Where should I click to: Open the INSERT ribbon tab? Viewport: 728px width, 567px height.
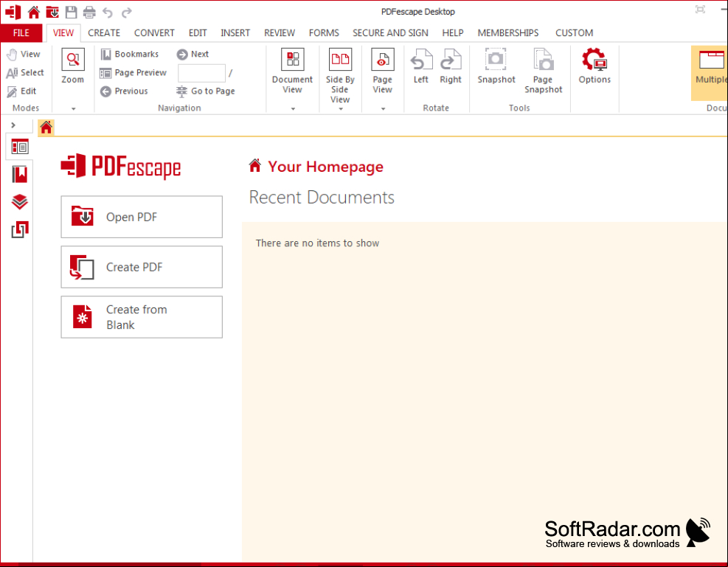[235, 33]
